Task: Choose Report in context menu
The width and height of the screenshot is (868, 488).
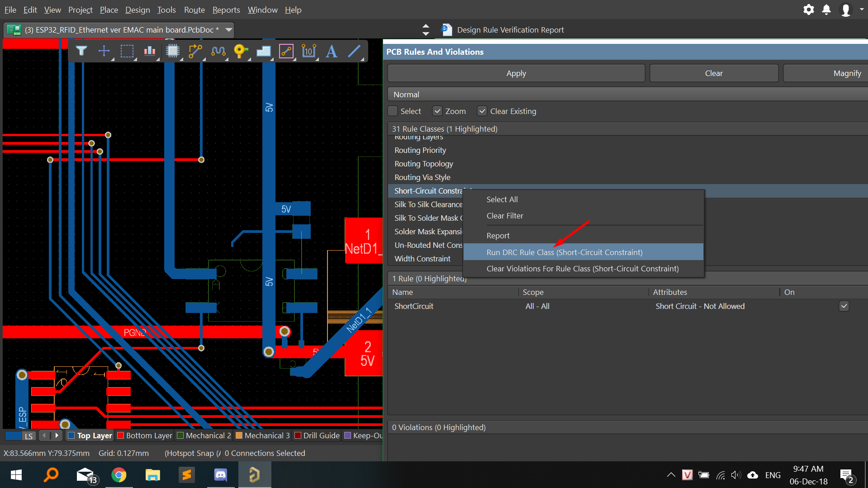Action: point(583,236)
